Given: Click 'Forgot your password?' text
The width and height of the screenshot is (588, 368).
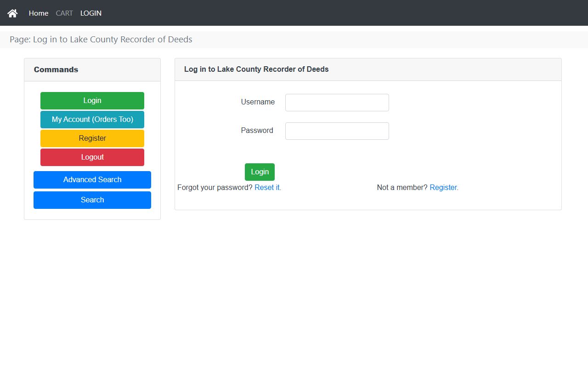Looking at the screenshot, I should 215,188.
